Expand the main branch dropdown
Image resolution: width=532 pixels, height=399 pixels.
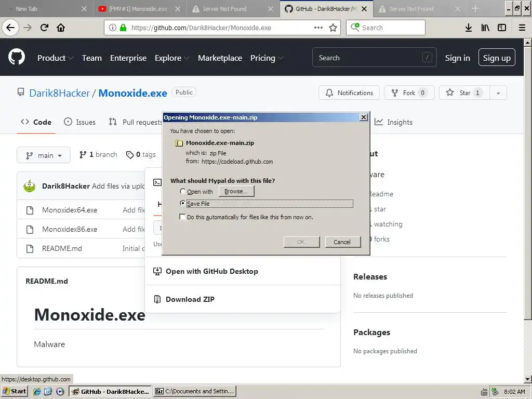click(44, 155)
